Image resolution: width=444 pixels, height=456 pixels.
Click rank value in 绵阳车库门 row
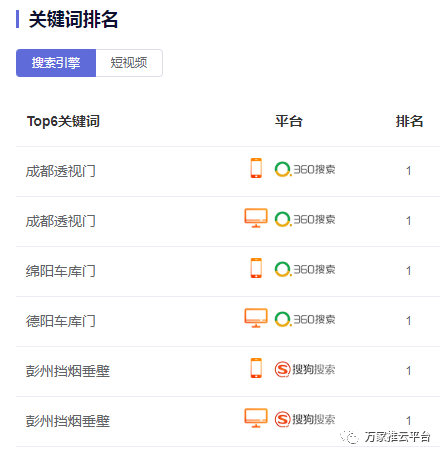[408, 271]
